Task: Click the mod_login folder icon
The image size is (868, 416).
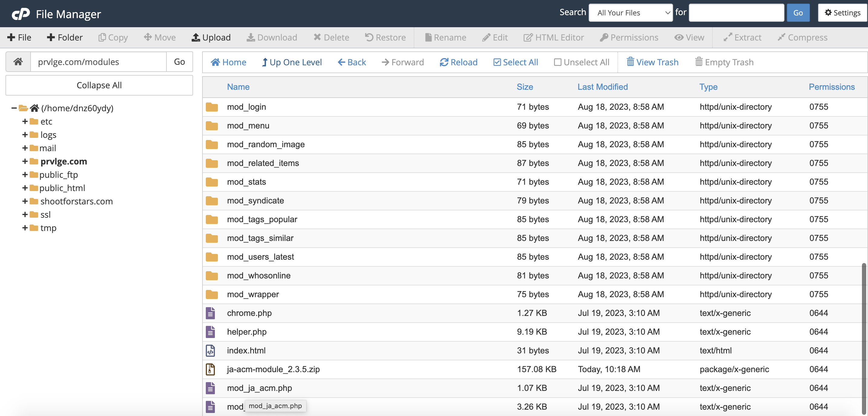Action: pos(212,107)
